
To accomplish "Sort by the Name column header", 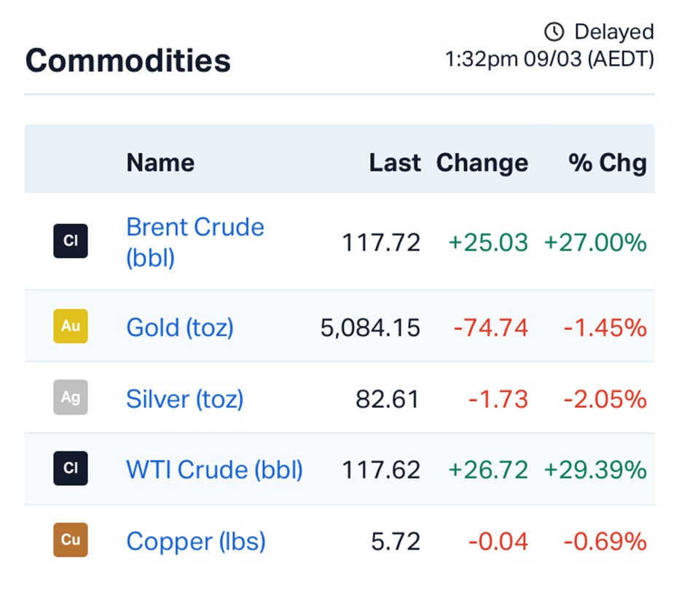I will 160,162.
